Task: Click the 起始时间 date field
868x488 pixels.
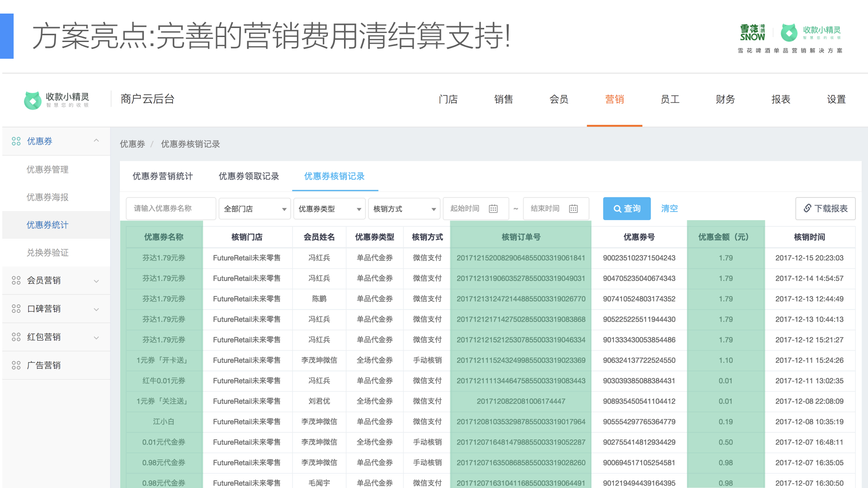Action: pyautogui.click(x=476, y=209)
